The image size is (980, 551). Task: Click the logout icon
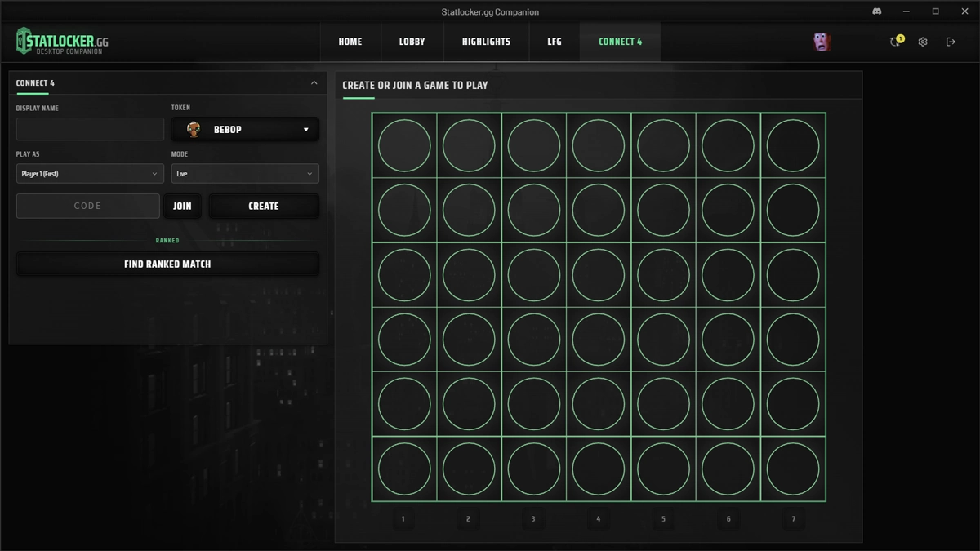(951, 42)
